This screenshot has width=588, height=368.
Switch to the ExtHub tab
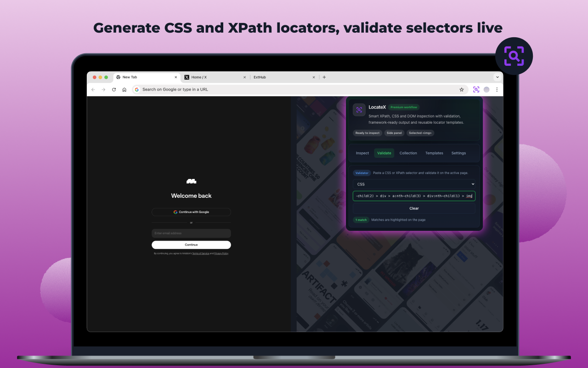[x=284, y=77]
